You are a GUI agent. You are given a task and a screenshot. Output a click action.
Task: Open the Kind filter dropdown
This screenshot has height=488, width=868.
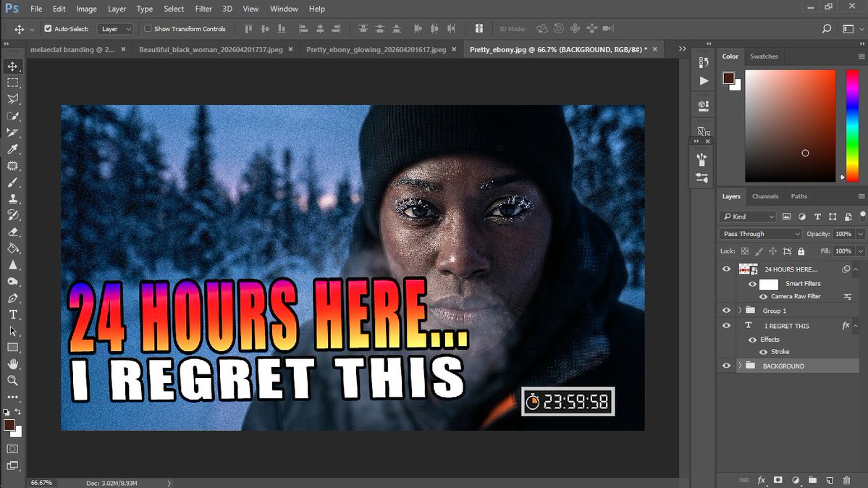click(747, 216)
